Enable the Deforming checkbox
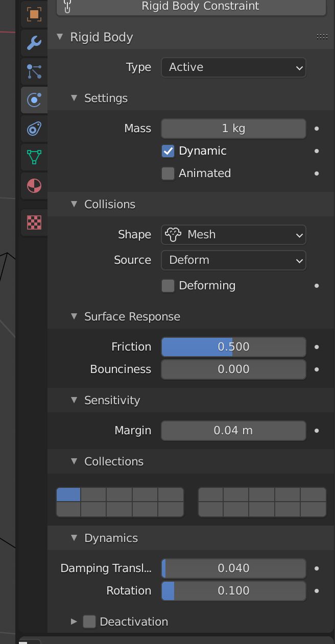Image resolution: width=335 pixels, height=644 pixels. [x=168, y=286]
